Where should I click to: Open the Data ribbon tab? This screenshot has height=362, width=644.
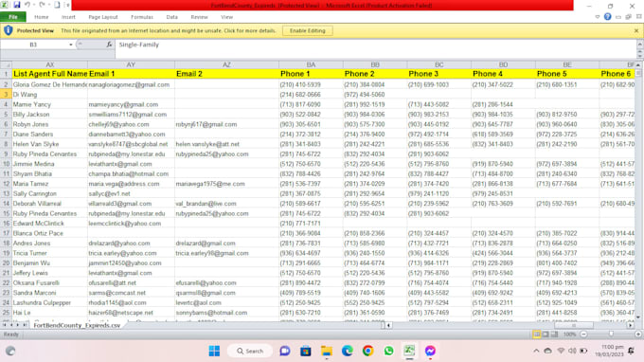click(172, 17)
